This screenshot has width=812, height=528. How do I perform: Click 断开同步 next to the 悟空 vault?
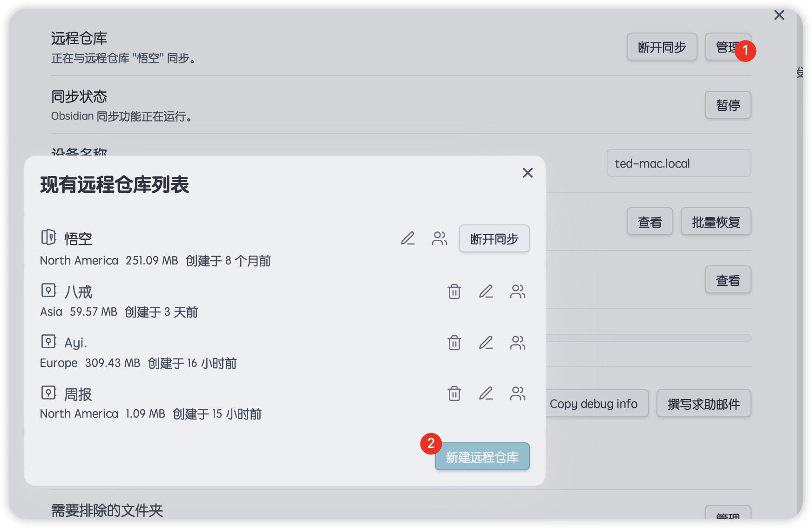coord(494,238)
